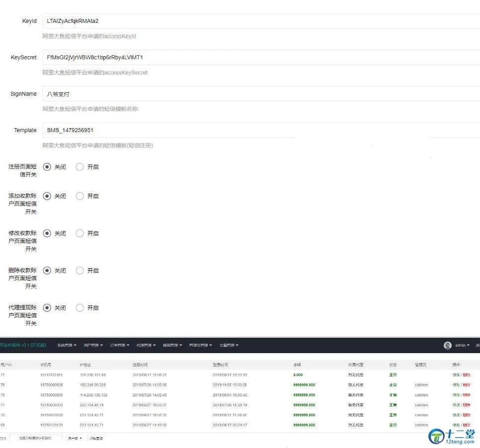Click the admin avatar icon

[x=448, y=345]
